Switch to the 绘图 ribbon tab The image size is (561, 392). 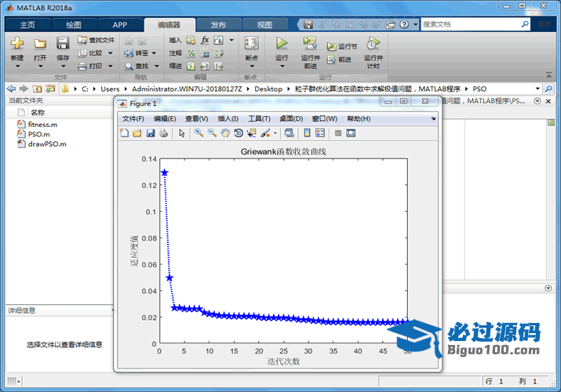pos(73,24)
